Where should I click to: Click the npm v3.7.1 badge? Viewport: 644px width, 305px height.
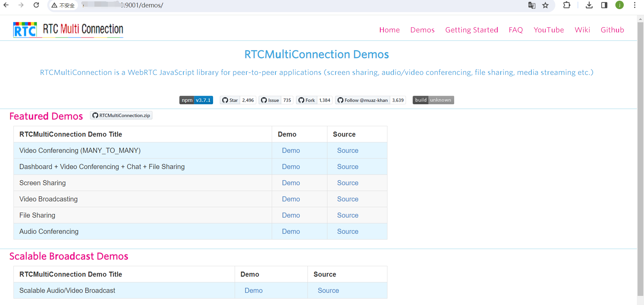[x=196, y=100]
